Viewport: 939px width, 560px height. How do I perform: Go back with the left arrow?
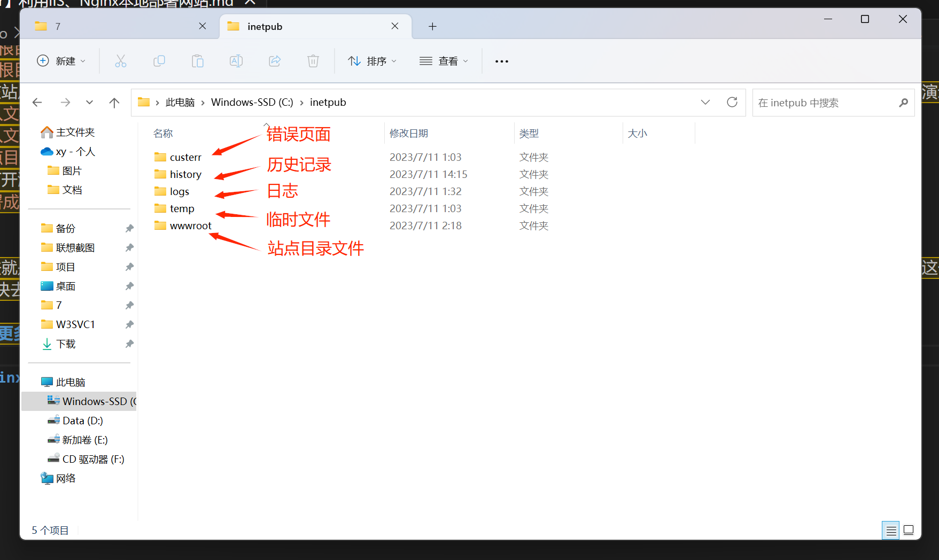click(x=37, y=102)
